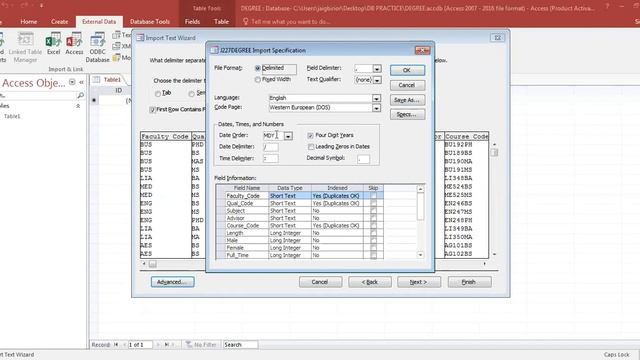Click the Decimal Symbol input field
640x360 pixels.
point(363,158)
